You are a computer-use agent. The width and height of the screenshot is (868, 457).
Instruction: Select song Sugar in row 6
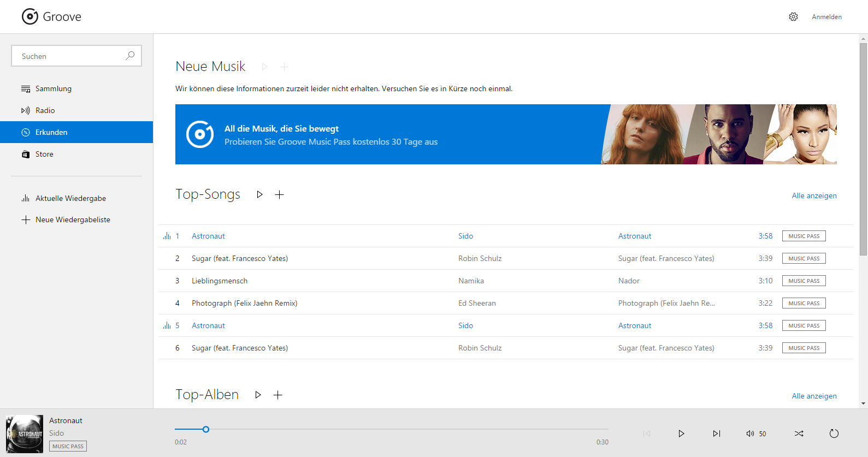[x=240, y=348]
